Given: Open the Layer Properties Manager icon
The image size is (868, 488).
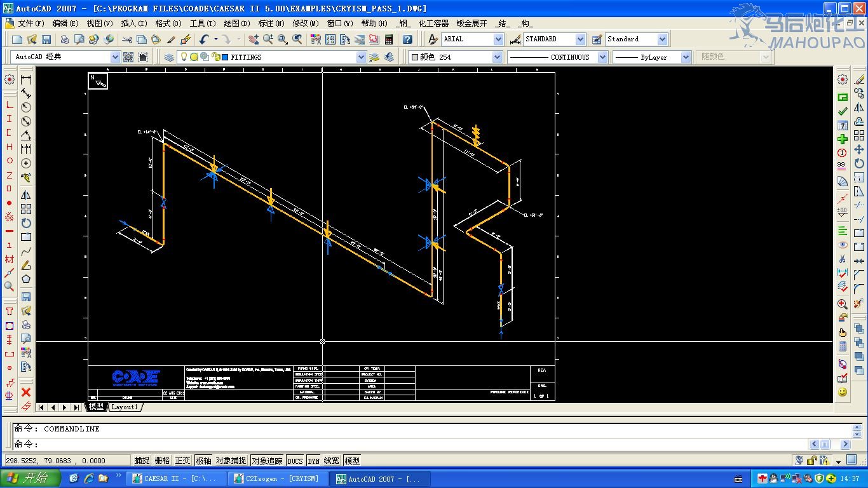Looking at the screenshot, I should (x=168, y=57).
